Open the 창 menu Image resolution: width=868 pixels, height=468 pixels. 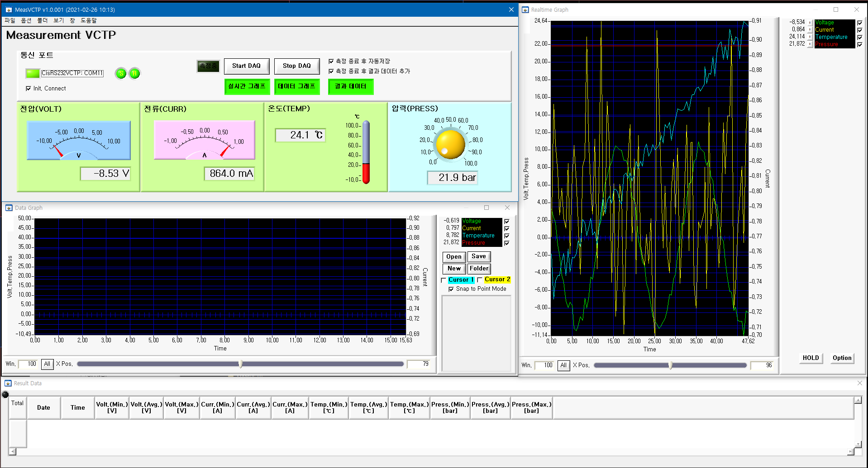[x=72, y=20]
